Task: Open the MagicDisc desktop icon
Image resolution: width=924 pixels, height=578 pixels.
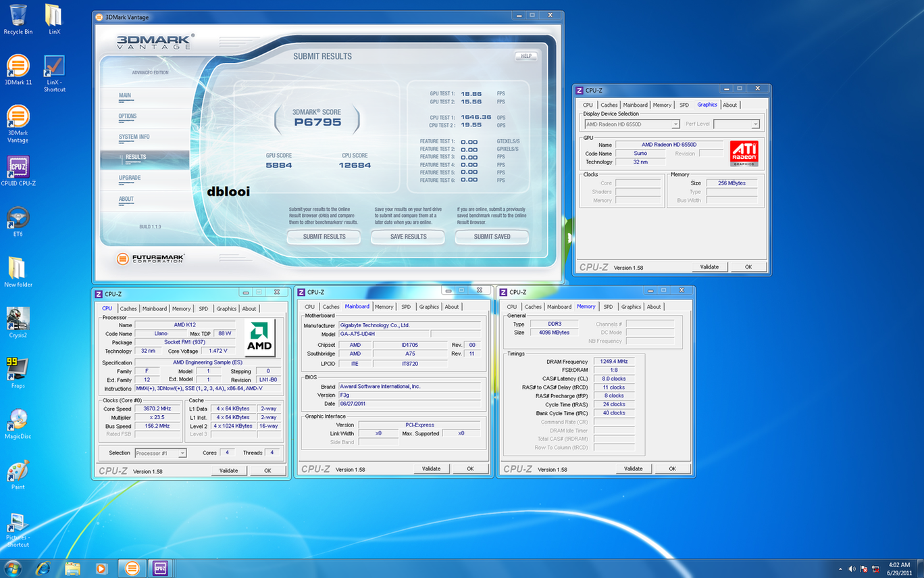Action: click(x=18, y=419)
